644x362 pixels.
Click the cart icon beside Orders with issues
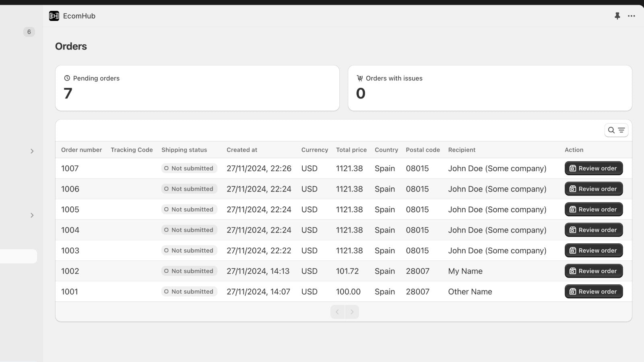click(359, 78)
